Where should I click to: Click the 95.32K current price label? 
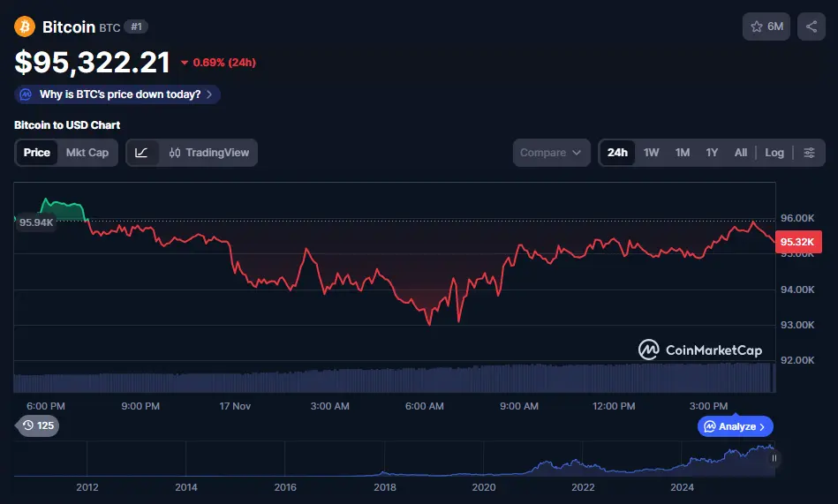[798, 242]
